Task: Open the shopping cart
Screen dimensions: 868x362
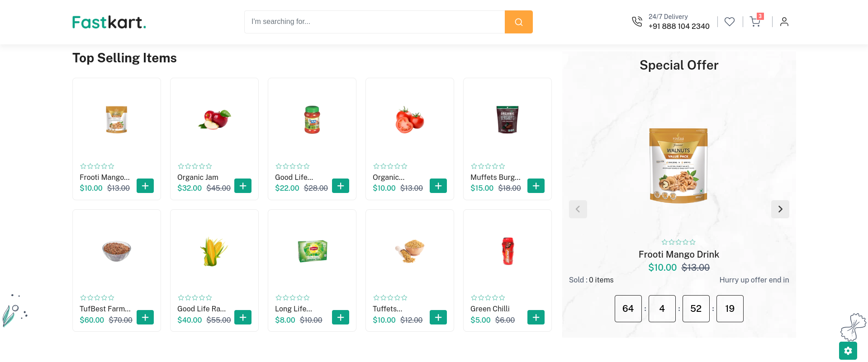Action: pyautogui.click(x=755, y=22)
